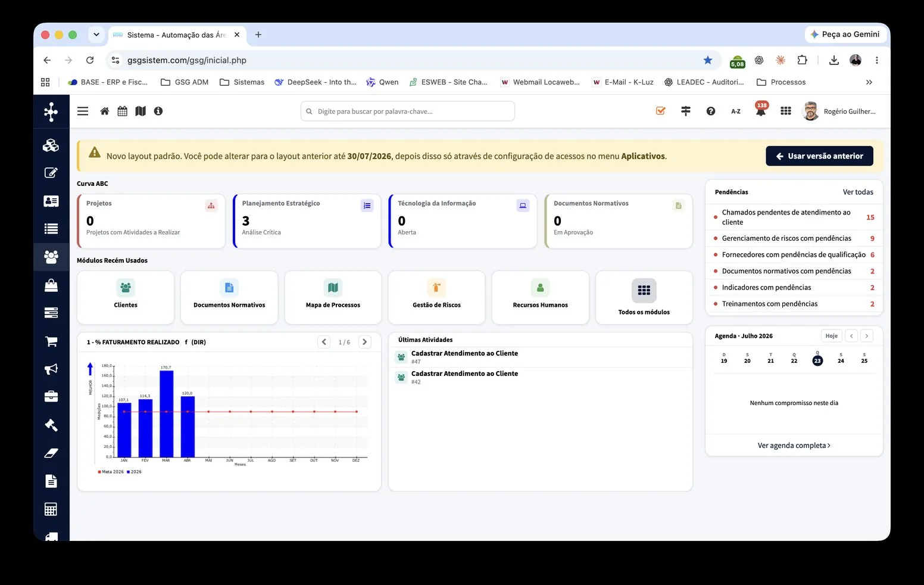Open notifications bell with 138 badge

[761, 110]
